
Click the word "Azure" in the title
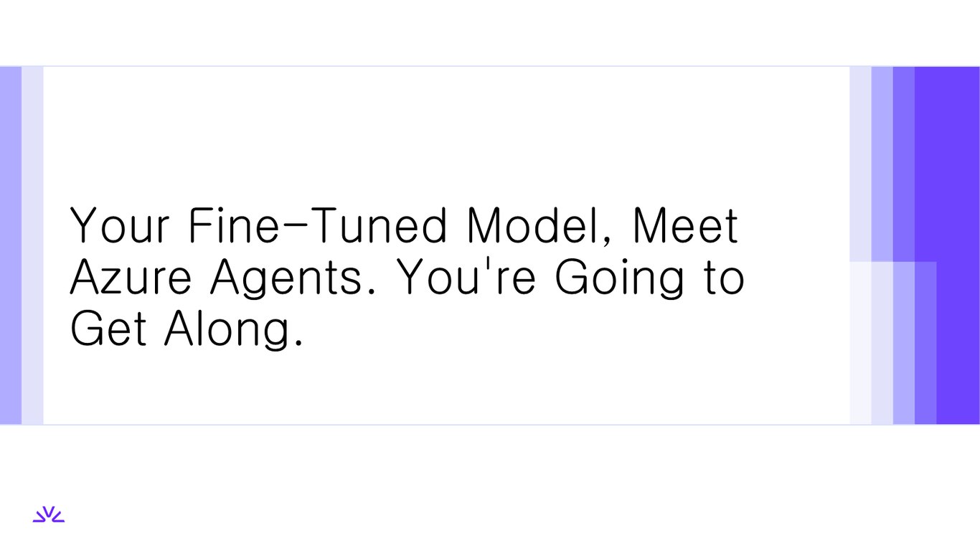tap(131, 278)
